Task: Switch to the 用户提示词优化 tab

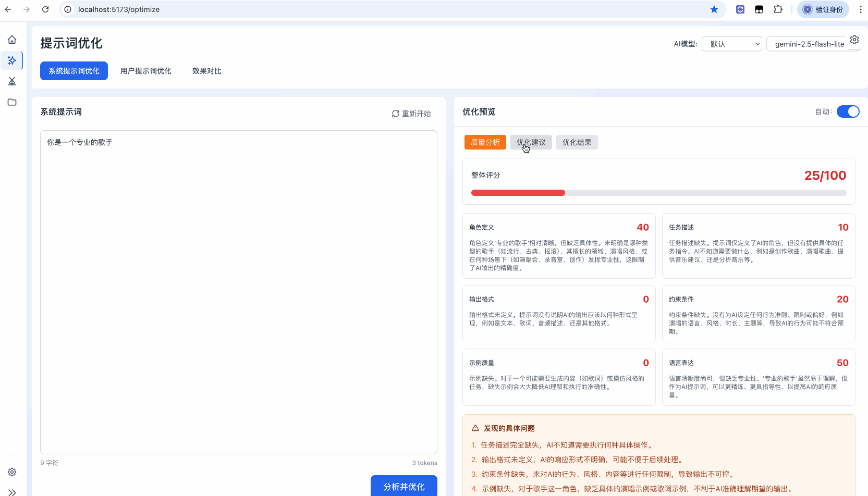Action: click(146, 70)
